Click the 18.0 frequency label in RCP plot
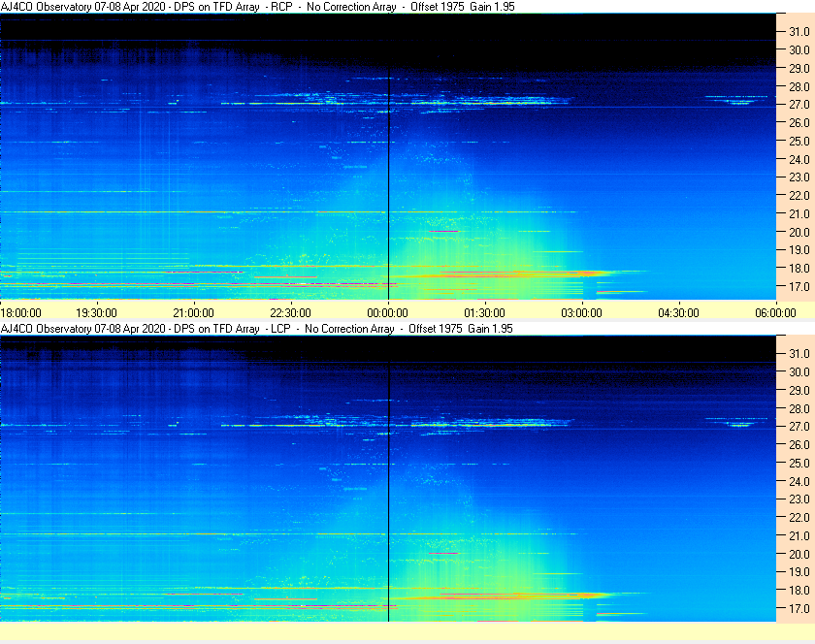The height and width of the screenshot is (644, 815). point(799,269)
